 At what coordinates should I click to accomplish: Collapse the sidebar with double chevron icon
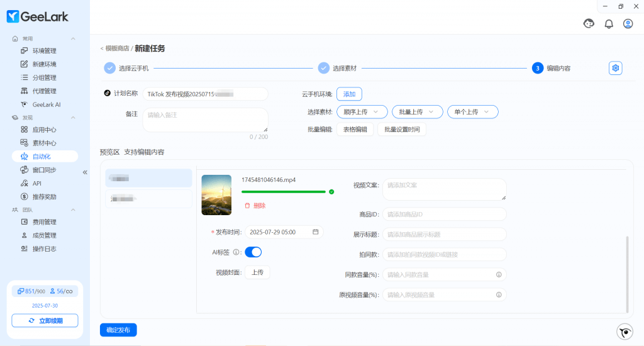click(x=85, y=172)
